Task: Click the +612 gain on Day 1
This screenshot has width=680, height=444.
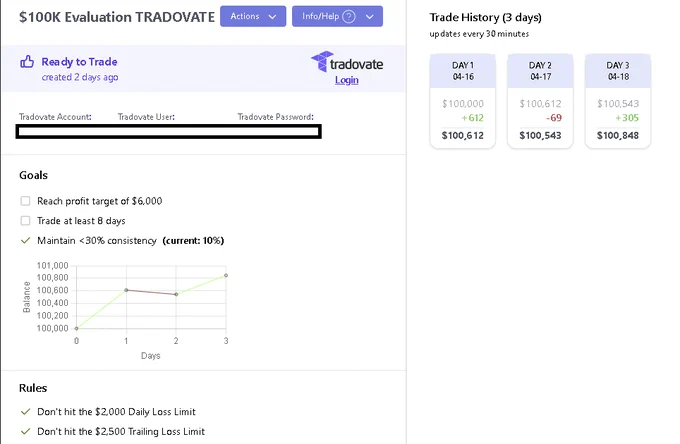Action: 472,118
